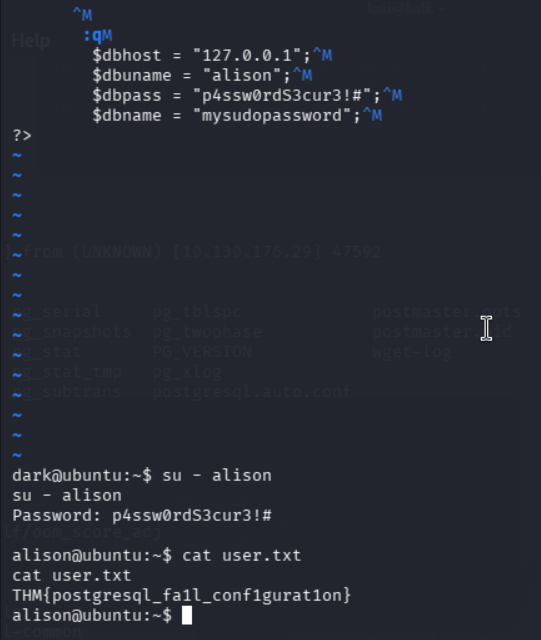Screen dimensions: 541x640
Task: Click the PHP closing tag ?>
Action: coord(22,135)
